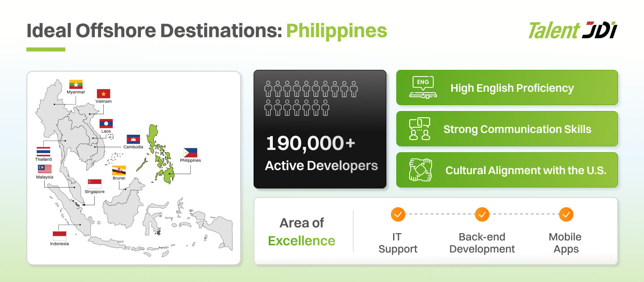Click the green Philippines map region
Viewport: 644px width, 282px height.
[160, 153]
